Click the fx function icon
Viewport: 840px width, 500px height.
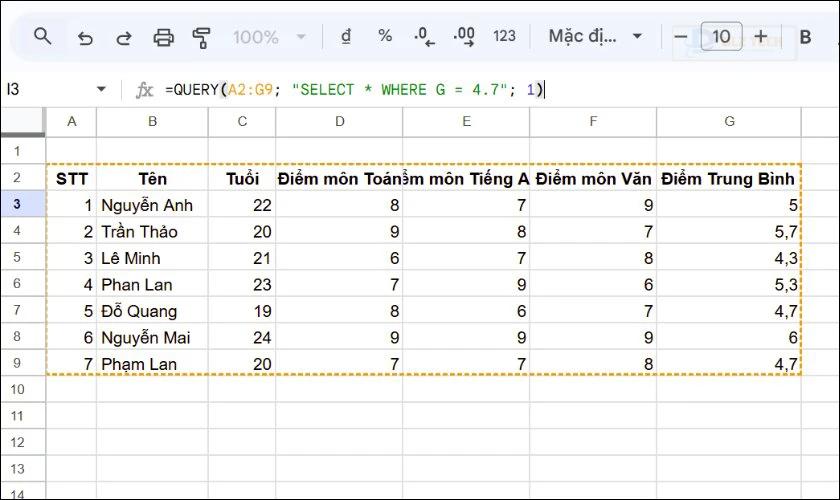(x=144, y=89)
